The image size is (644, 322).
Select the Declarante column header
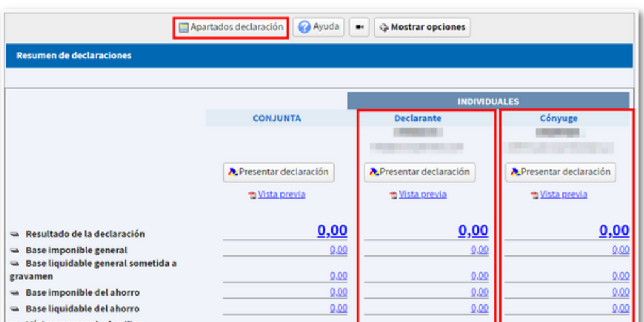(418, 118)
